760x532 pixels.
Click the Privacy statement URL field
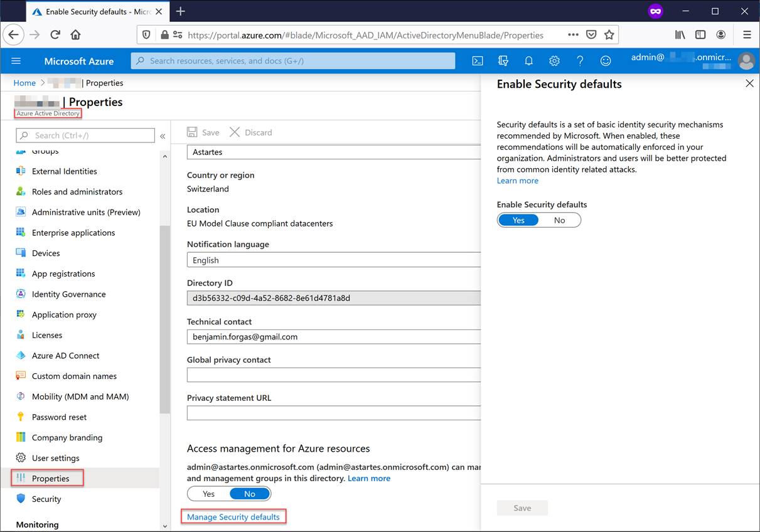pyautogui.click(x=334, y=413)
